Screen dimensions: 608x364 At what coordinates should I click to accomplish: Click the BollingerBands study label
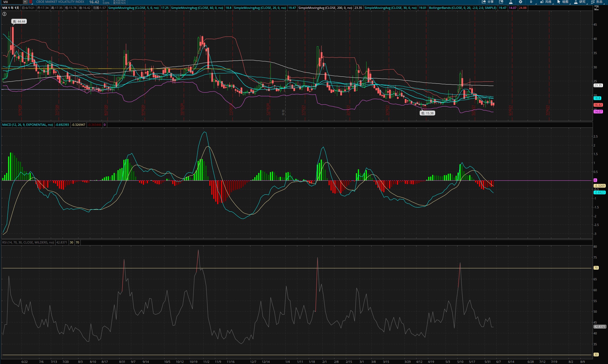coord(463,8)
